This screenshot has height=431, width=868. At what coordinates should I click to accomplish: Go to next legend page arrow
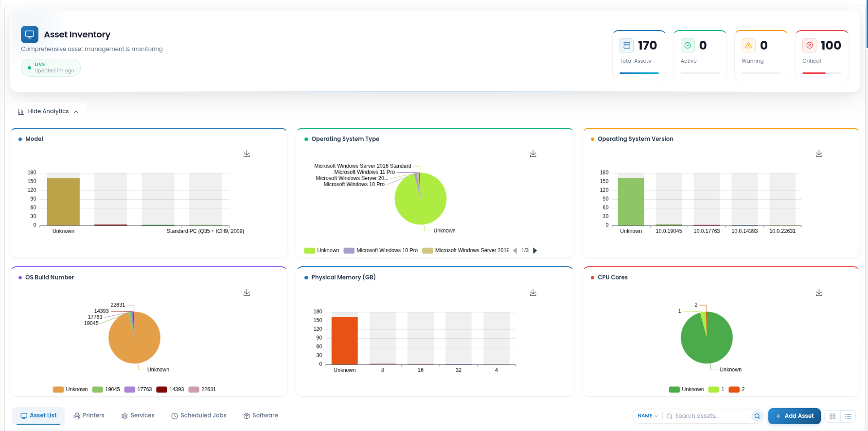point(535,251)
